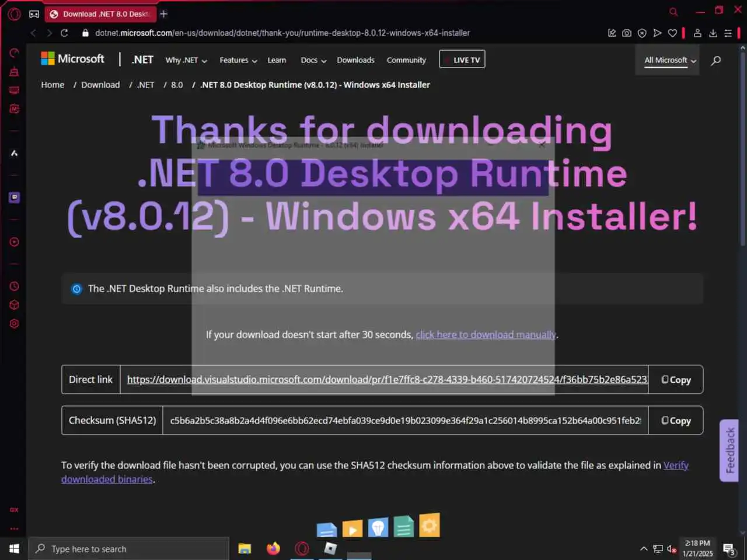Open the profile account icon

697,33
